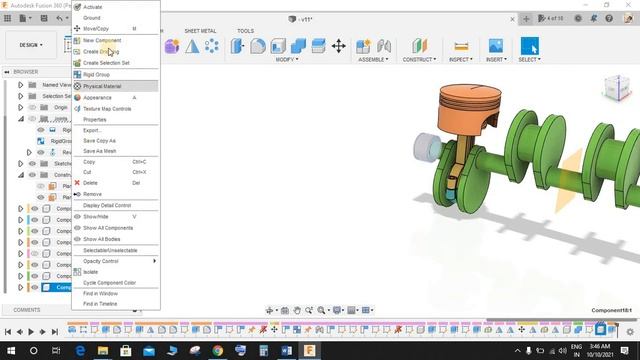The height and width of the screenshot is (360, 640).
Task: Click the orange piston head in canvas
Action: [468, 110]
